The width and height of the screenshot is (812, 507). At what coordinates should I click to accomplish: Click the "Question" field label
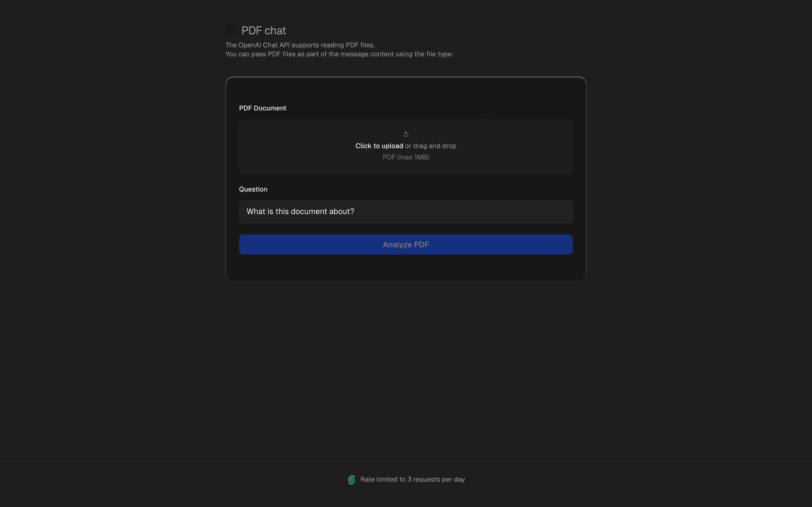tap(253, 189)
